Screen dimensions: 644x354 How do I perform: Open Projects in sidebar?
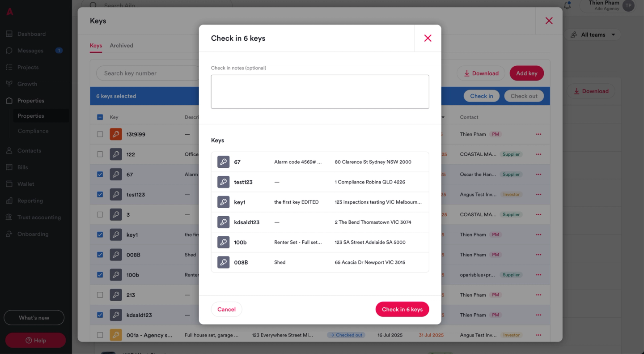(28, 67)
